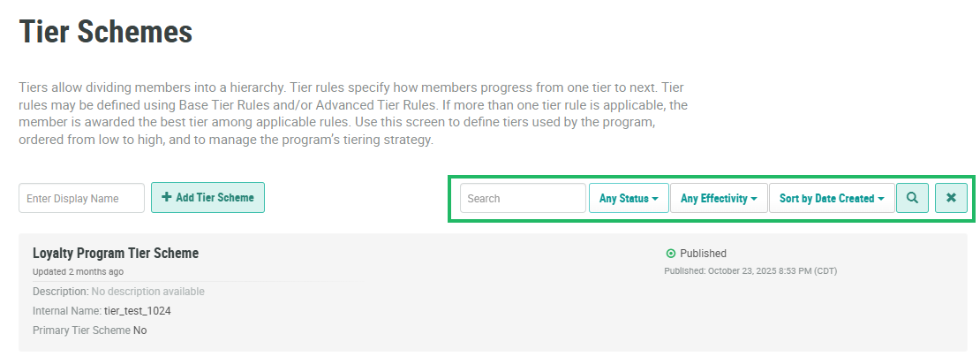The width and height of the screenshot is (980, 357).
Task: Expand the Any Effectivity filter
Action: [x=719, y=198]
